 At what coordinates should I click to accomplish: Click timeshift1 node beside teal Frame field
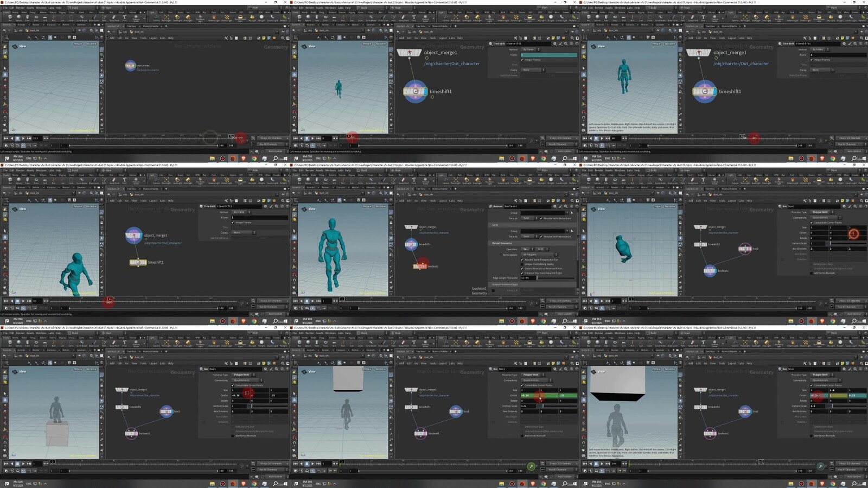coord(416,92)
